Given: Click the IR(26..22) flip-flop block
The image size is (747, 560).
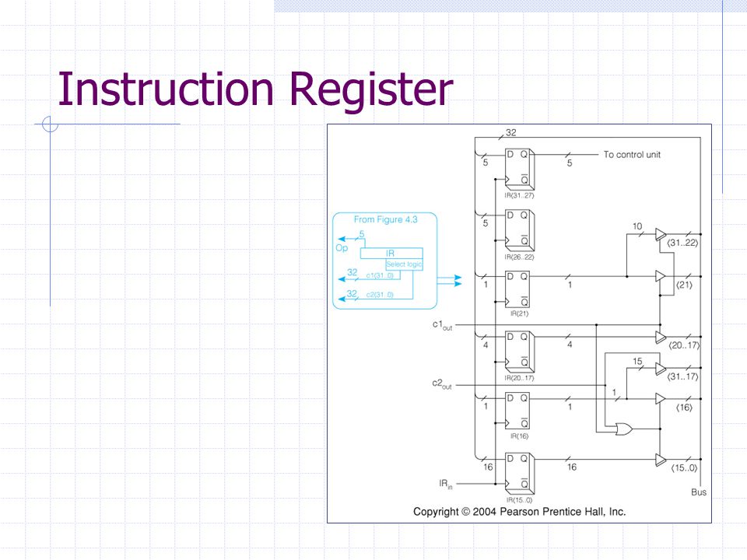Looking at the screenshot, I should [x=520, y=230].
